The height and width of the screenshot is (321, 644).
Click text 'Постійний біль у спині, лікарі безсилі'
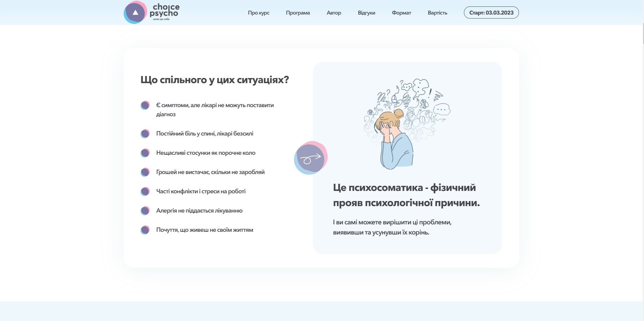click(x=205, y=133)
